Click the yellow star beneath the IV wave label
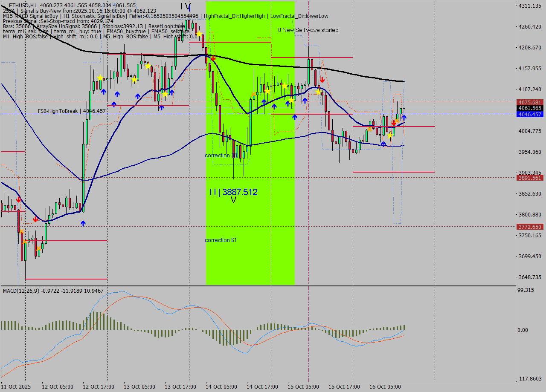The width and height of the screenshot is (546, 392). tap(199, 34)
